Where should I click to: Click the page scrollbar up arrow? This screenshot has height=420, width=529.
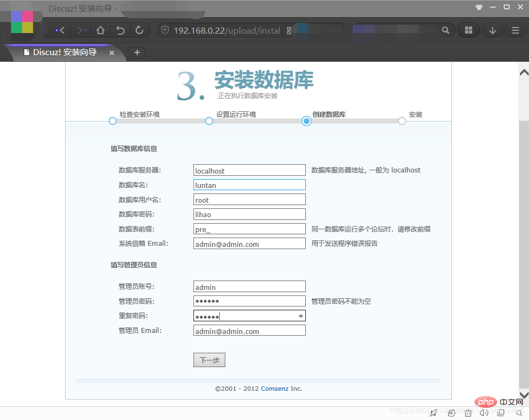tap(524, 73)
